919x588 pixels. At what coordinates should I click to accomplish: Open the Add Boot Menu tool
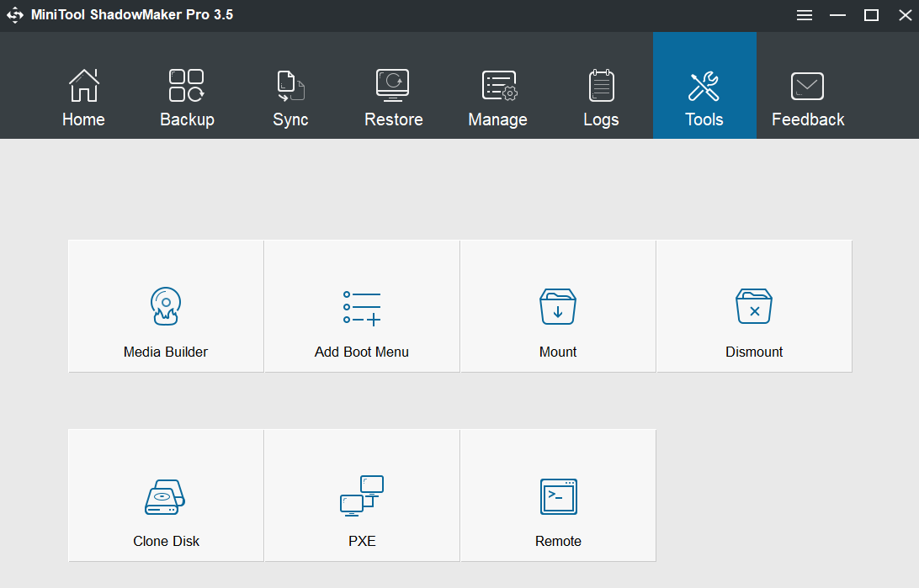362,305
